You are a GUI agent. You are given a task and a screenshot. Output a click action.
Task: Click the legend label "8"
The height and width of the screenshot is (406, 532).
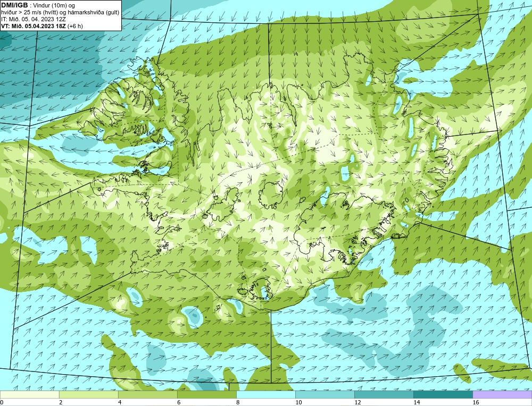tap(237, 402)
